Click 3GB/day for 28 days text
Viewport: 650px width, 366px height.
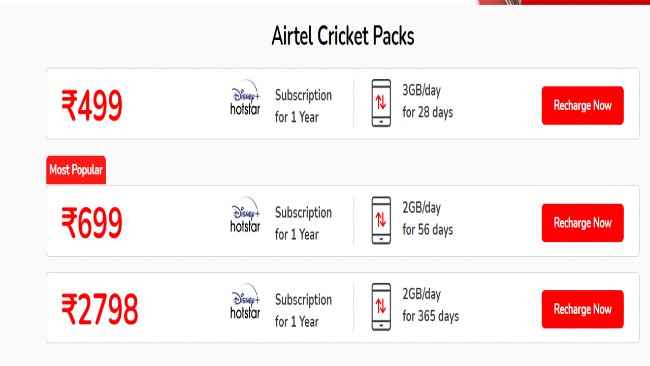click(x=427, y=102)
